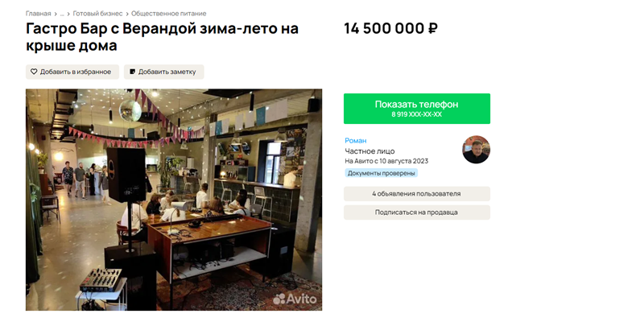Click the arrow after Главная breadcrumb
This screenshot has width=644, height=322.
pyautogui.click(x=56, y=14)
